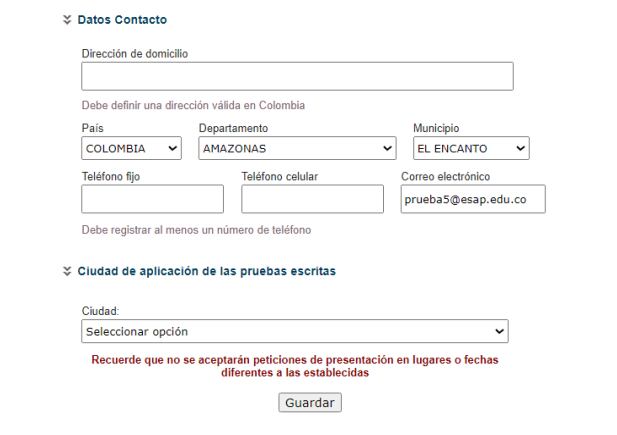Focus the Dirección de domicilio input field
Image resolution: width=617 pixels, height=435 pixels.
point(297,77)
